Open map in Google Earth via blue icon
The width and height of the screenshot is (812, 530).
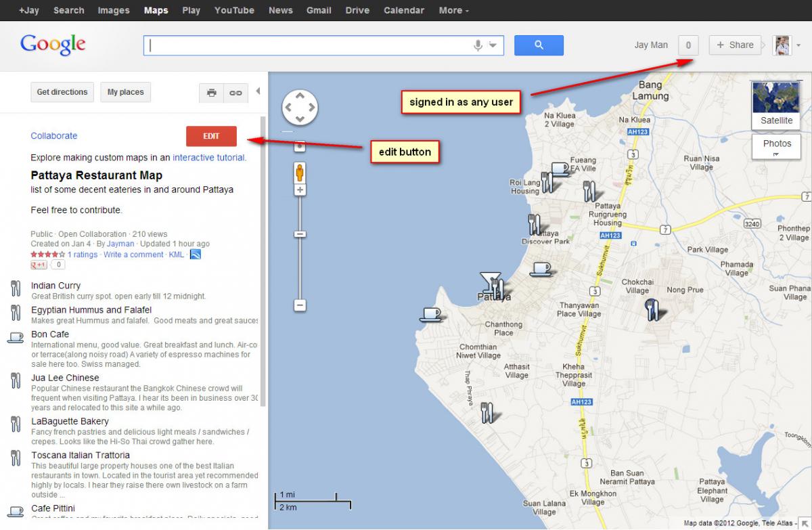195,255
